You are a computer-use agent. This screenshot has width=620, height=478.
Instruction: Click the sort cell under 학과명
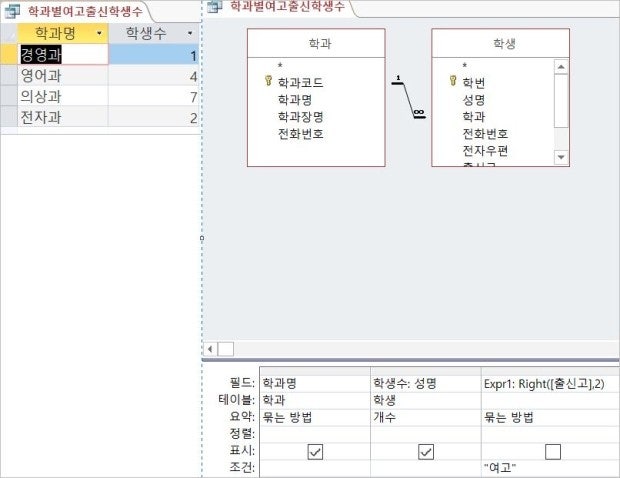click(x=315, y=434)
